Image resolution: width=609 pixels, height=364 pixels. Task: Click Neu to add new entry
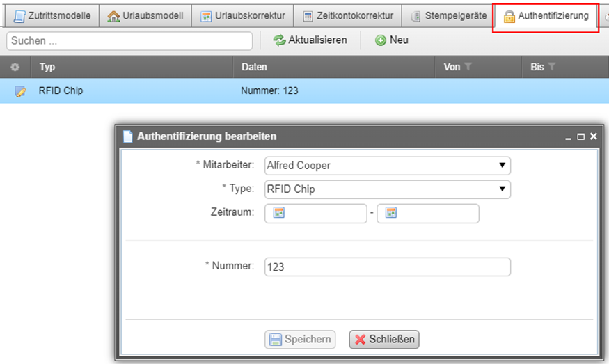point(392,40)
